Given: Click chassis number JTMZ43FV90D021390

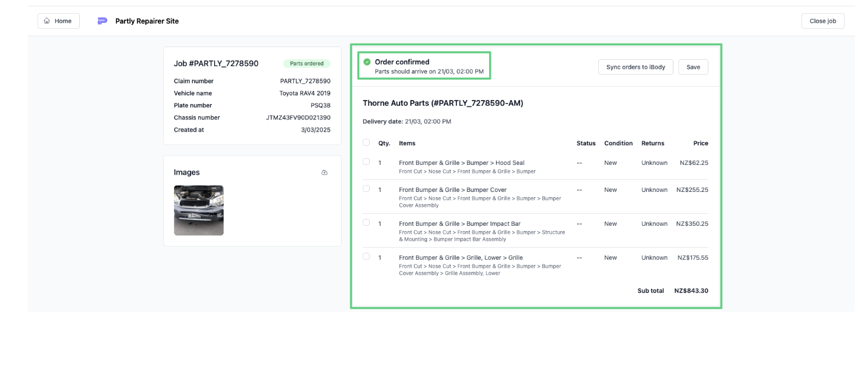Looking at the screenshot, I should pos(299,117).
